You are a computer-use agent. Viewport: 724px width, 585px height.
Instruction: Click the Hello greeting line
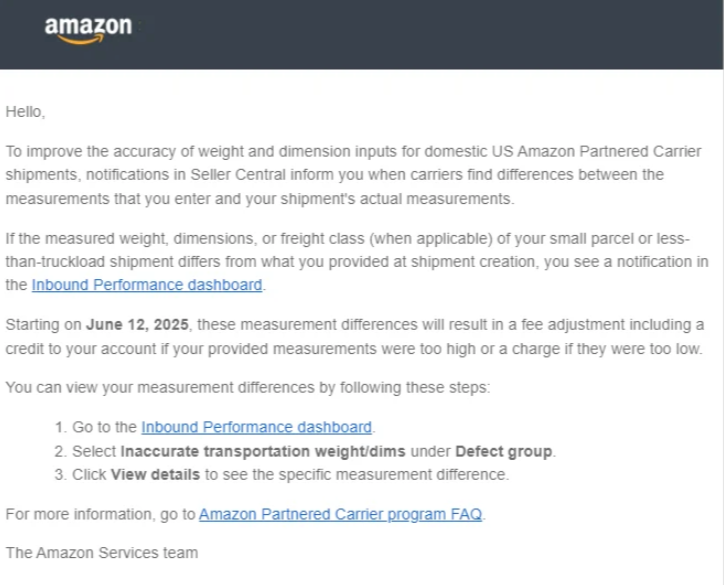26,112
